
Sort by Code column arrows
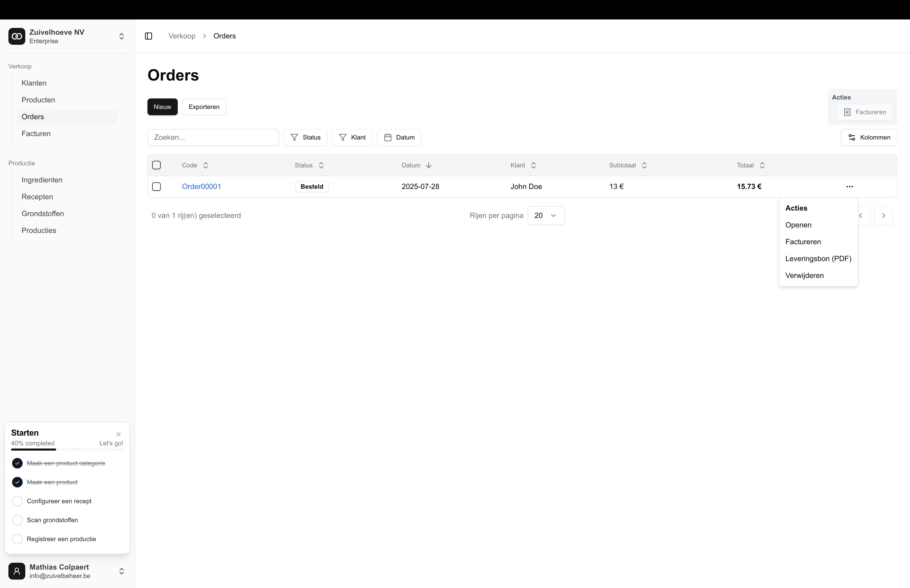[205, 165]
